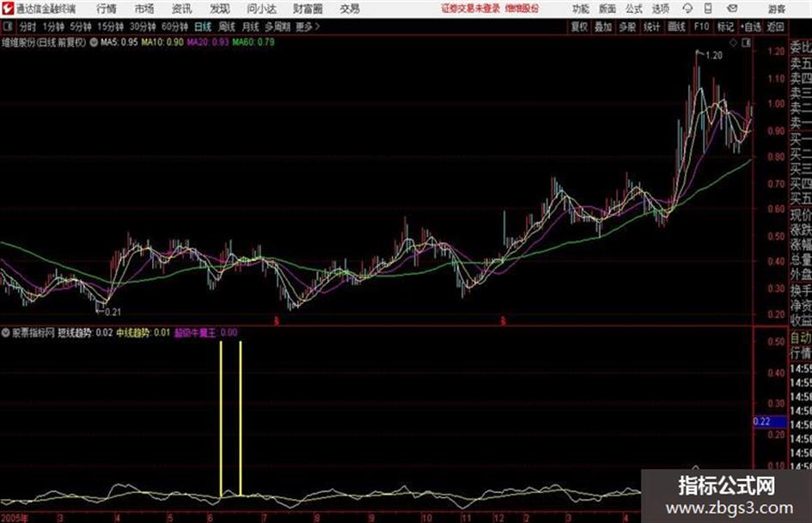Open the message envelope icon

[x=732, y=9]
